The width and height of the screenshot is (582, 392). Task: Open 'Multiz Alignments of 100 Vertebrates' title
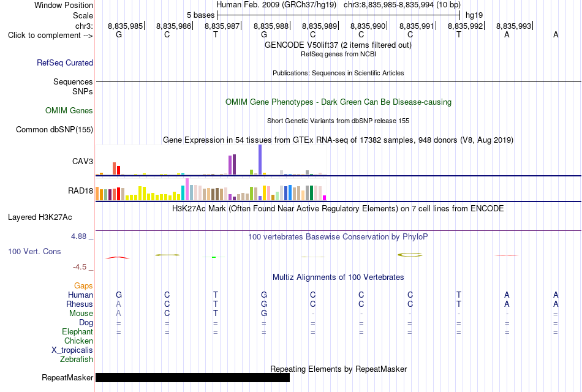click(338, 277)
